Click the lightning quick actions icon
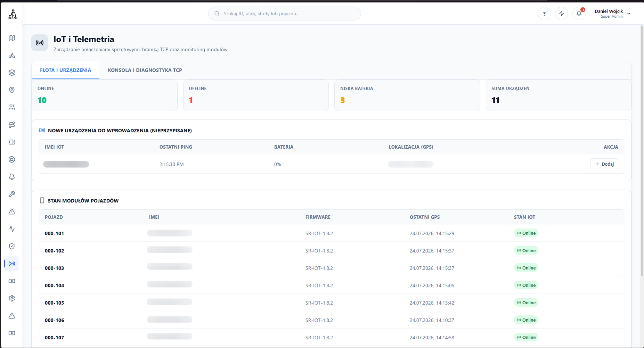The image size is (644, 348). click(562, 14)
